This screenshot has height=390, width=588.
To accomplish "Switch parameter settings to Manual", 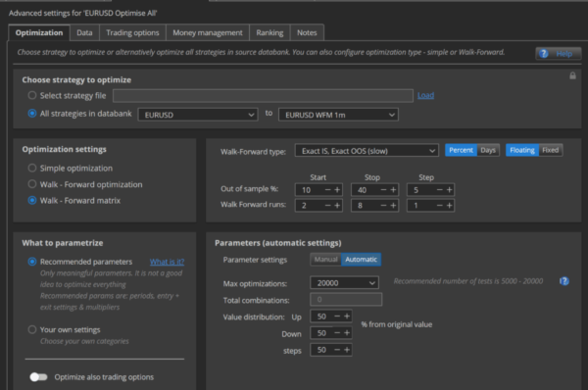I will 326,259.
